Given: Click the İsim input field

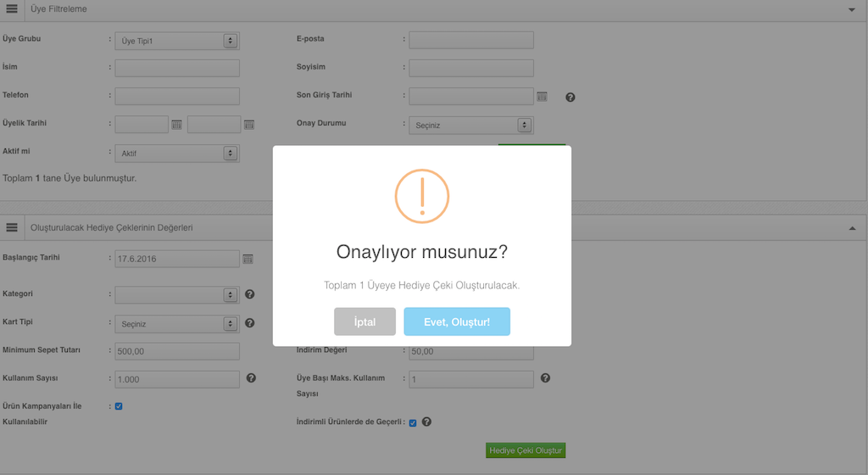Looking at the screenshot, I should point(177,68).
